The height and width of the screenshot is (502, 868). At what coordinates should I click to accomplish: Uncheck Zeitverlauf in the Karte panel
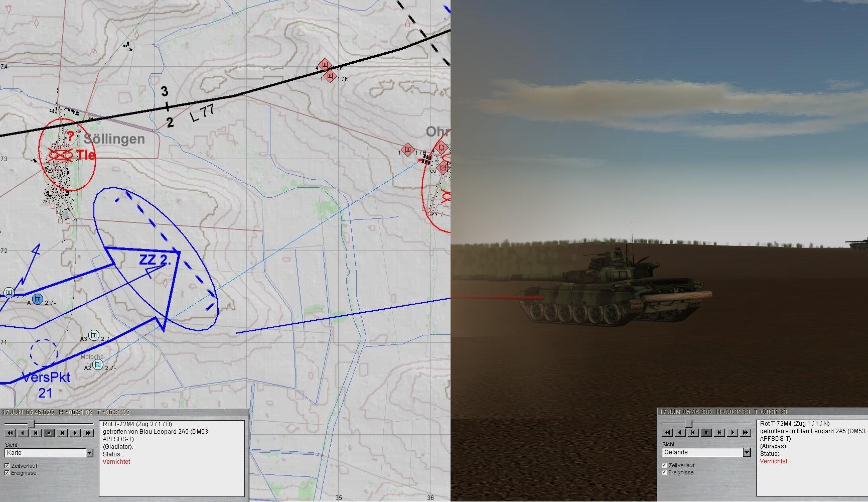(7, 466)
